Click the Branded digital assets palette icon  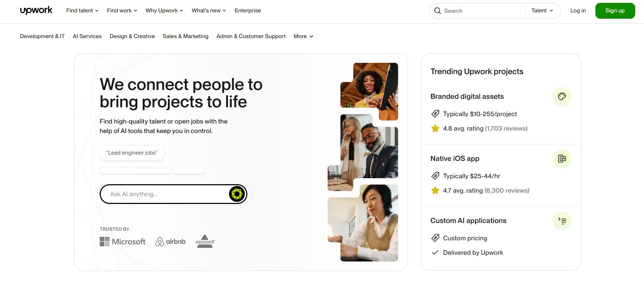point(562,96)
